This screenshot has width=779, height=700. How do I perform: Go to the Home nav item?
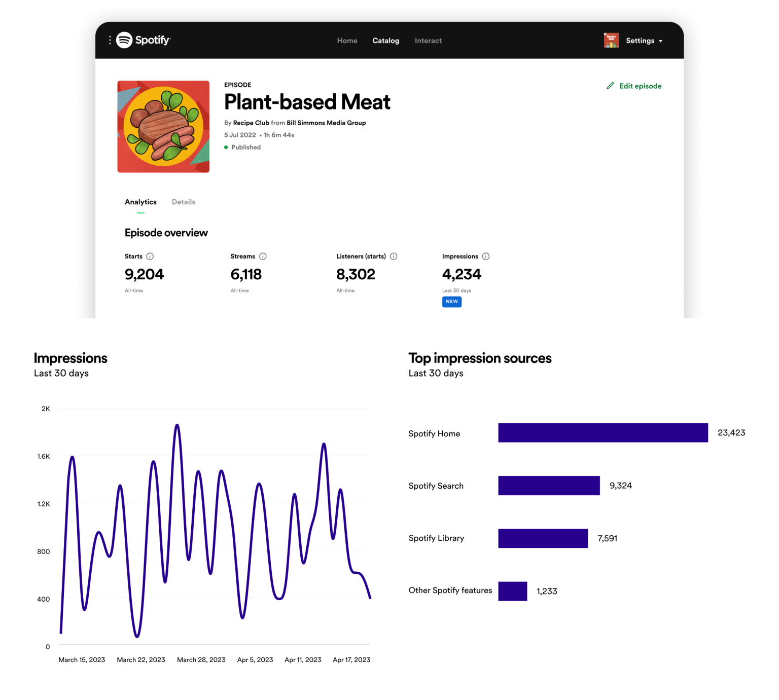(x=347, y=41)
